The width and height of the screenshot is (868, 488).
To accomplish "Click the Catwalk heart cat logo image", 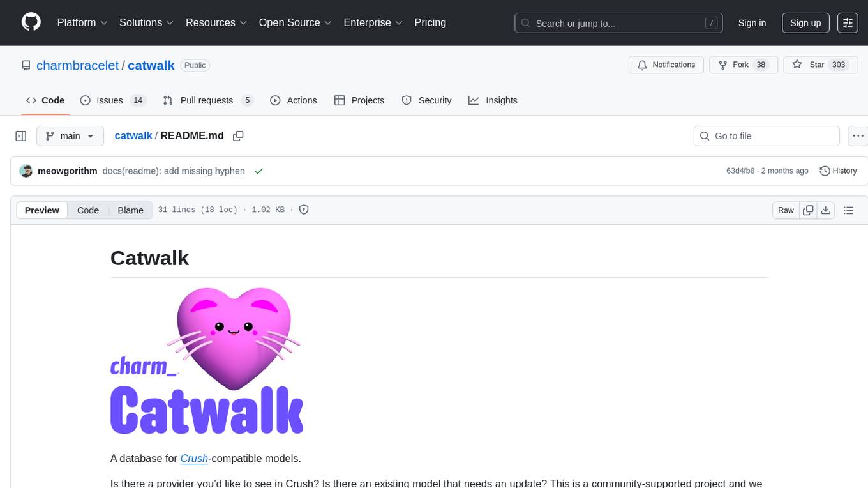I will [x=207, y=361].
